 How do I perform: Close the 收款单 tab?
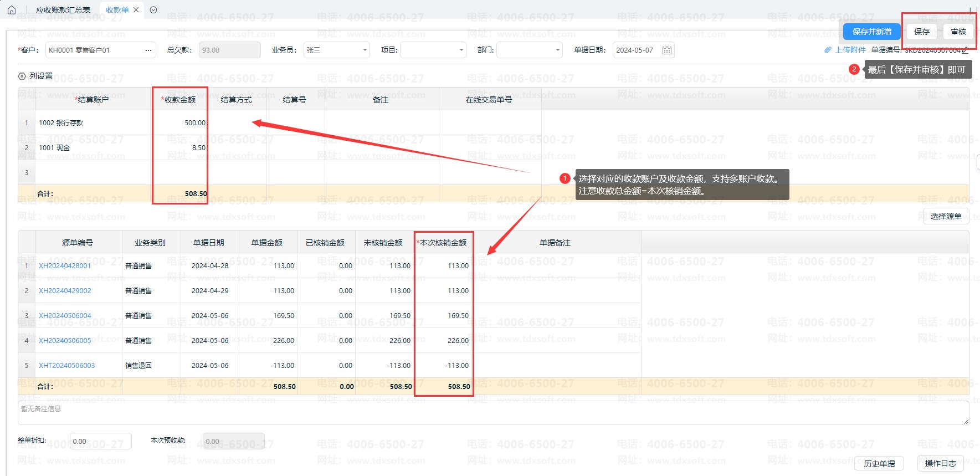pos(136,10)
